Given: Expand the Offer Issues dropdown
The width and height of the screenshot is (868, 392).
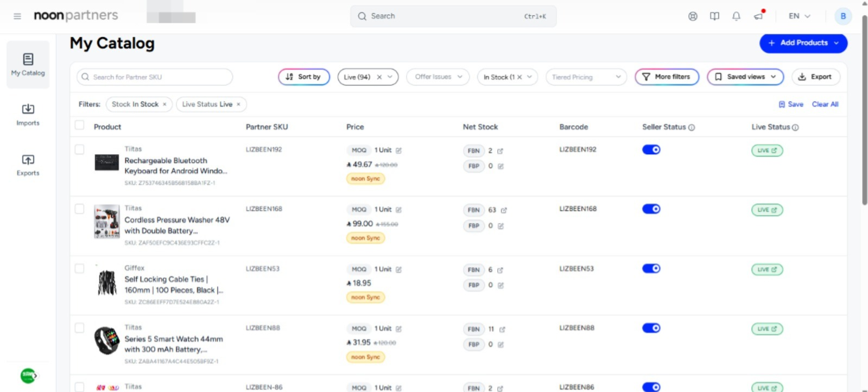Looking at the screenshot, I should point(439,77).
